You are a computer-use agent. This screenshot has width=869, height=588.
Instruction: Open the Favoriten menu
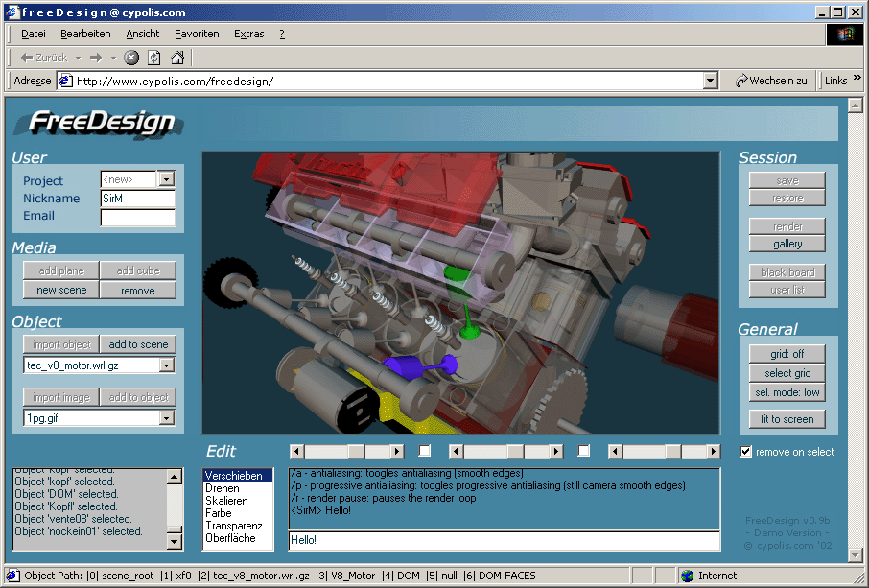[197, 34]
